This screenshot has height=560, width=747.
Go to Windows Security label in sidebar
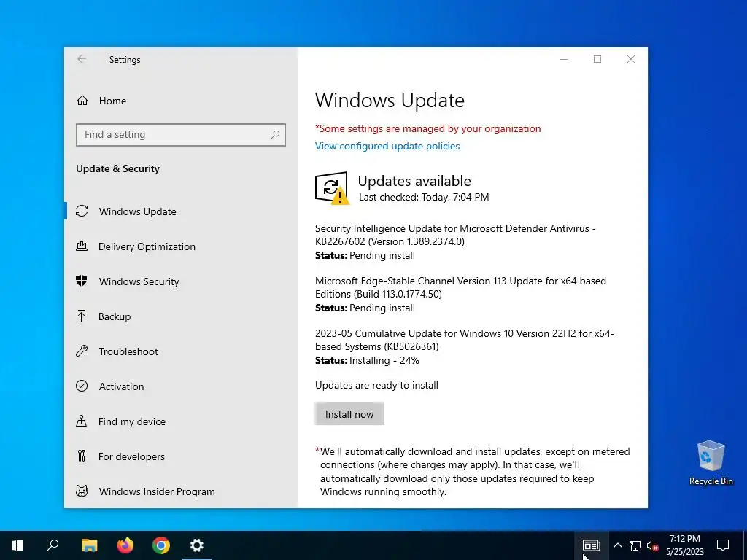tap(139, 281)
